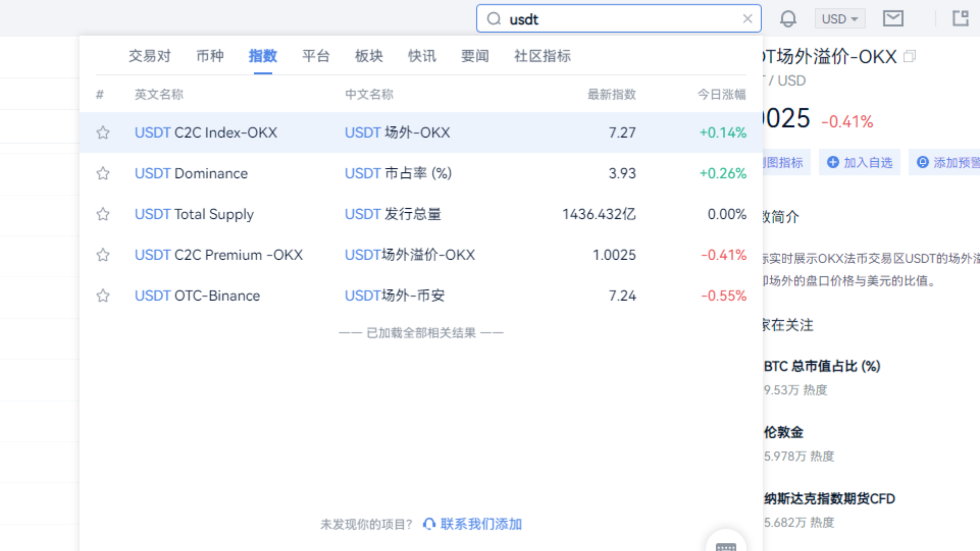Favorite USDT C2C Index-OKX with star

coord(103,133)
